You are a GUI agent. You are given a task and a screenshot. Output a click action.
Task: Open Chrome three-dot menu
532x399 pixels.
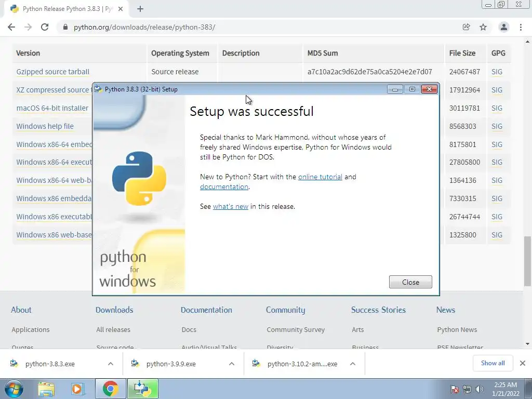[x=521, y=27]
